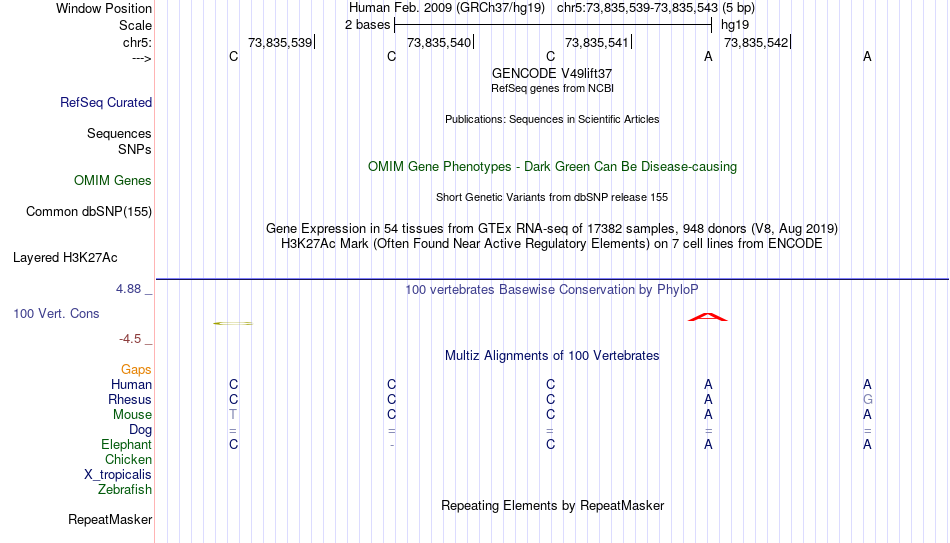Click the RepeatMasker track label

pyautogui.click(x=110, y=519)
